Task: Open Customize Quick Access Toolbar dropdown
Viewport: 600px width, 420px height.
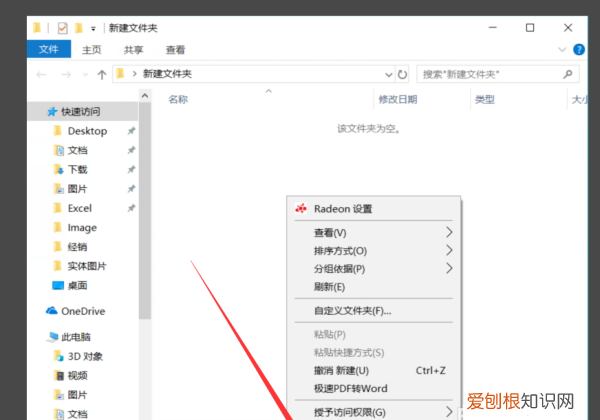Action: (x=93, y=28)
